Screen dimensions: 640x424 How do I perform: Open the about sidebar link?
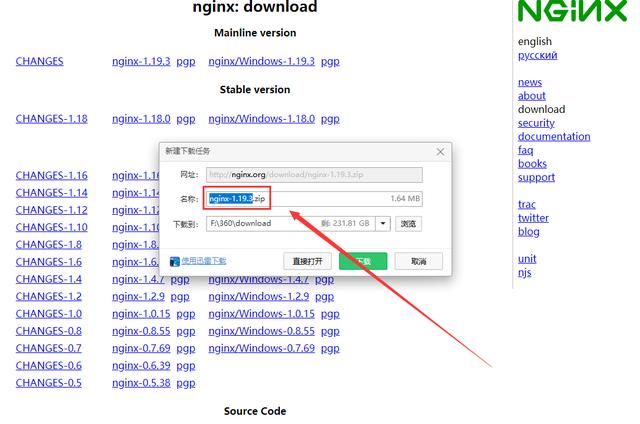coord(531,95)
